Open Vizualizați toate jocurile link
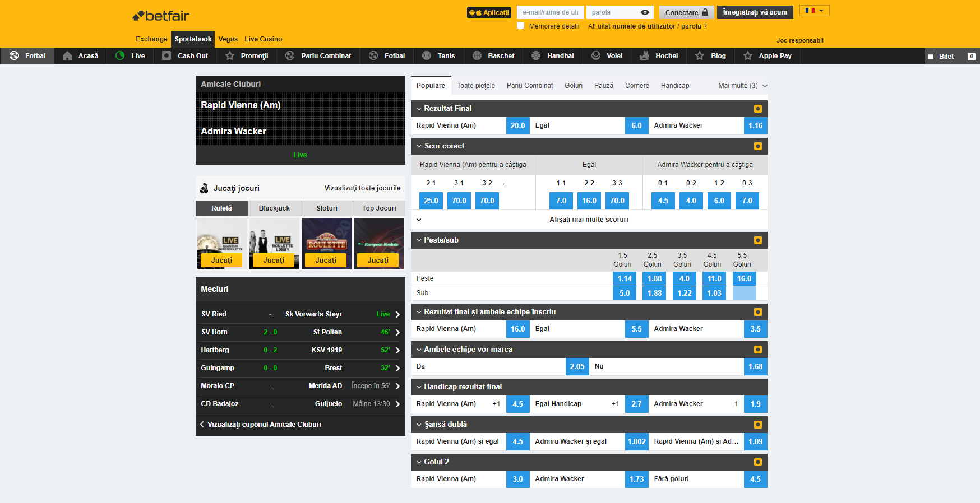The height and width of the screenshot is (503, 980). point(362,188)
